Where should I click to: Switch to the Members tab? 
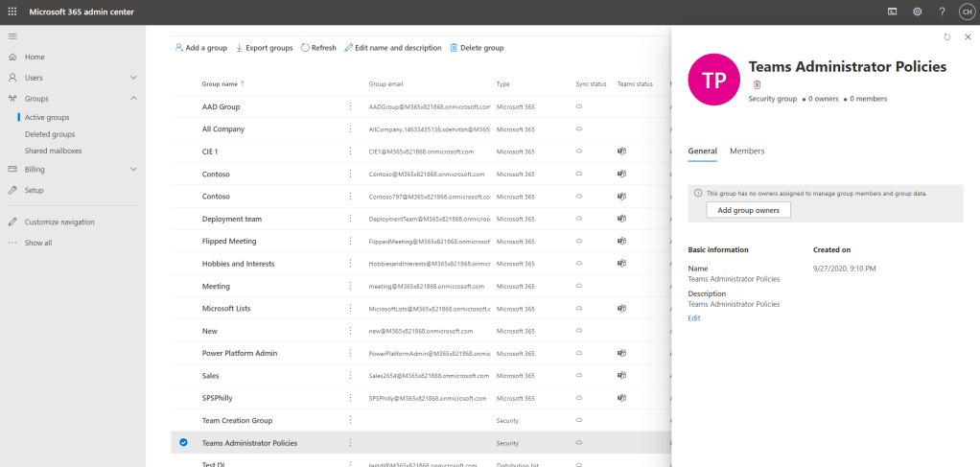click(747, 152)
